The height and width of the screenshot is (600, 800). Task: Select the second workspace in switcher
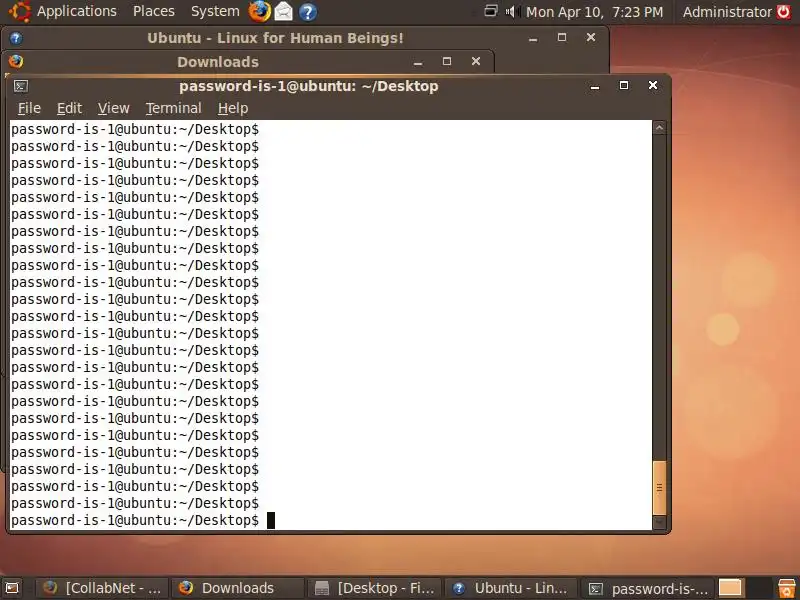757,588
